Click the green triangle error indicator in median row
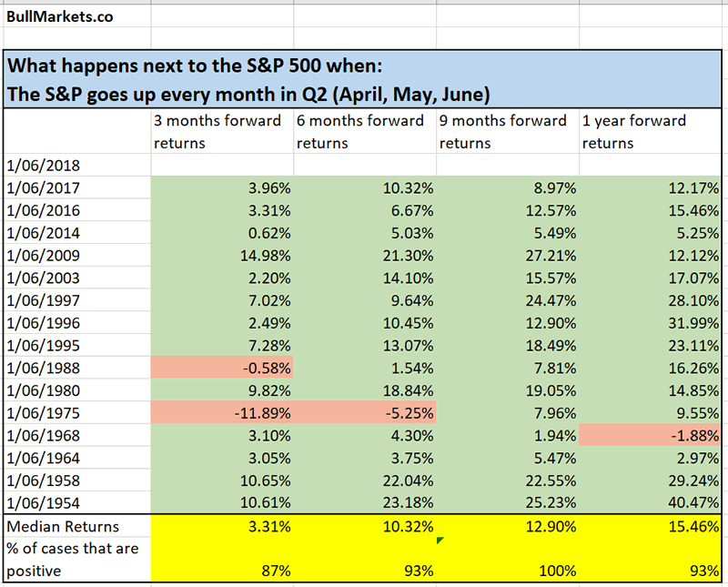Viewport: 728px width, 587px height. tap(440, 541)
